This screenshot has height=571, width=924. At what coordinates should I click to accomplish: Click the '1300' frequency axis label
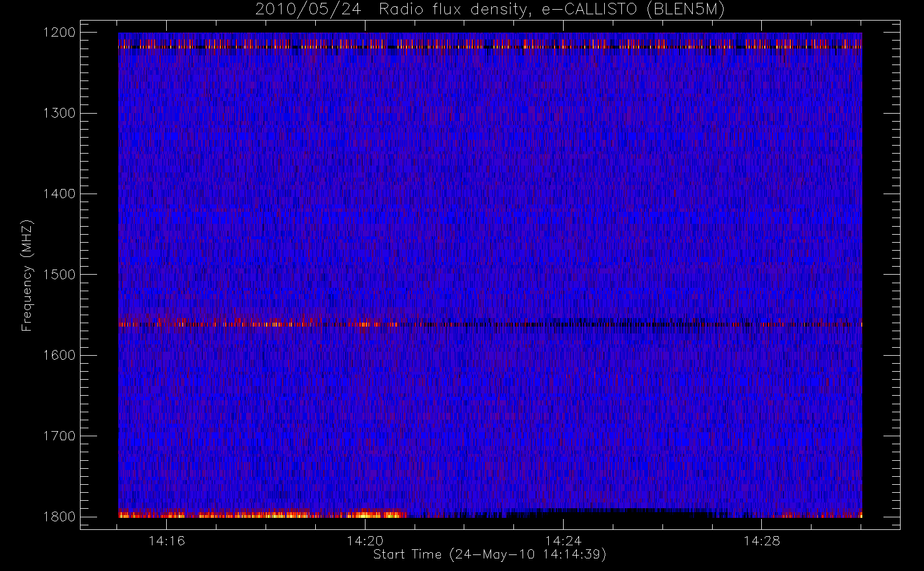pyautogui.click(x=59, y=113)
